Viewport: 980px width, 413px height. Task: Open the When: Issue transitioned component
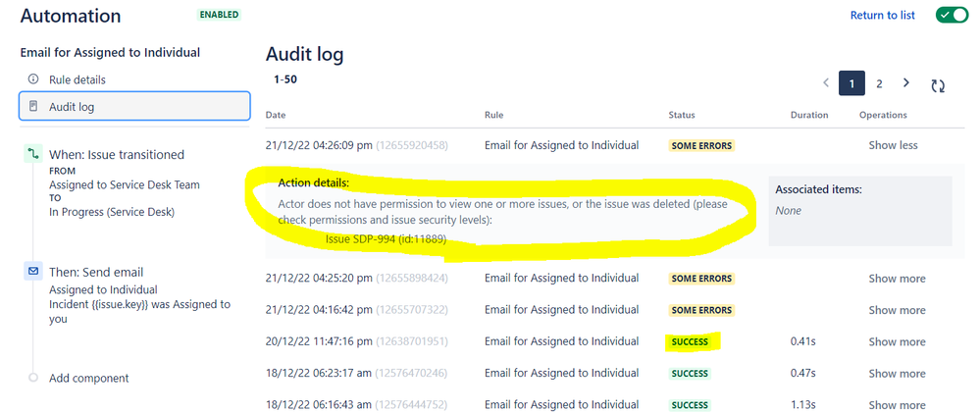[117, 154]
